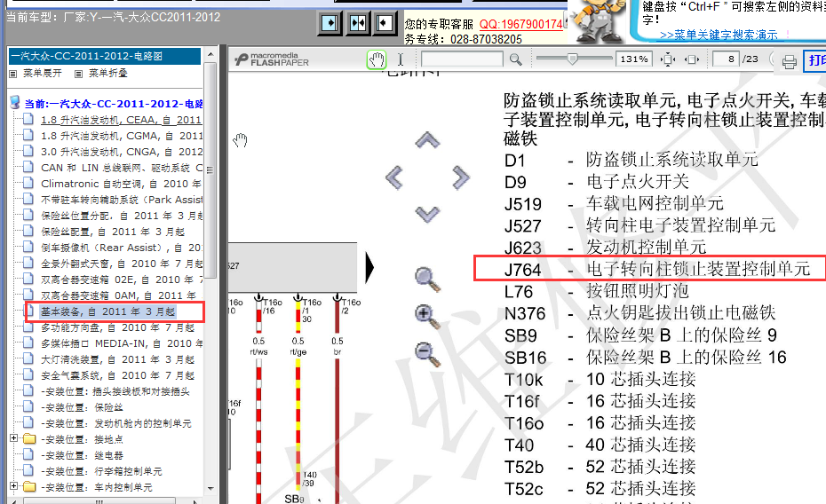
Task: Open 1.8 升汽油发动机, CEAA tree item
Action: click(121, 120)
